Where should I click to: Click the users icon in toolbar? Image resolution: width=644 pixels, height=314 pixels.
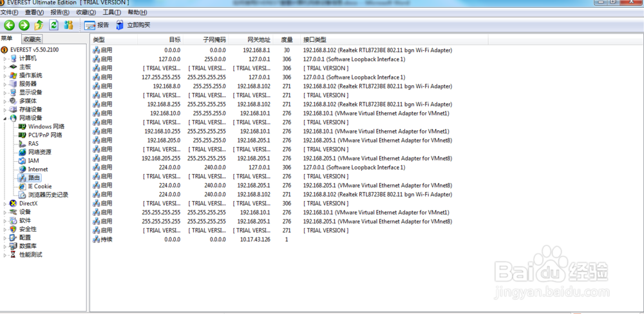[x=69, y=25]
